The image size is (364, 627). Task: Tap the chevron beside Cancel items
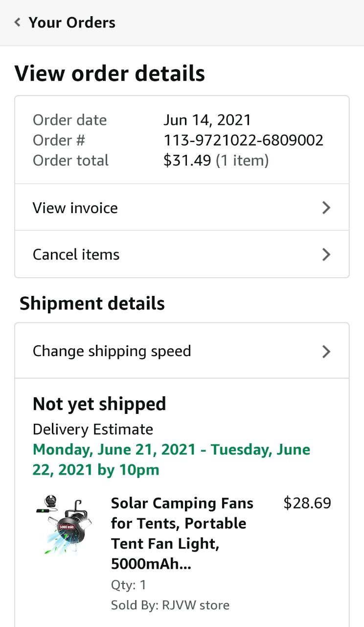coord(326,255)
